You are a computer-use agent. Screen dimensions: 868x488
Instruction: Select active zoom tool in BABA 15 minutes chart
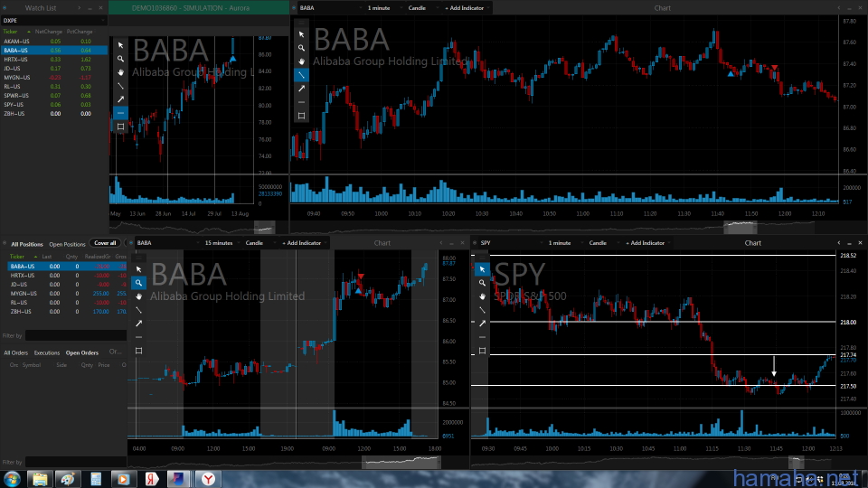click(139, 283)
